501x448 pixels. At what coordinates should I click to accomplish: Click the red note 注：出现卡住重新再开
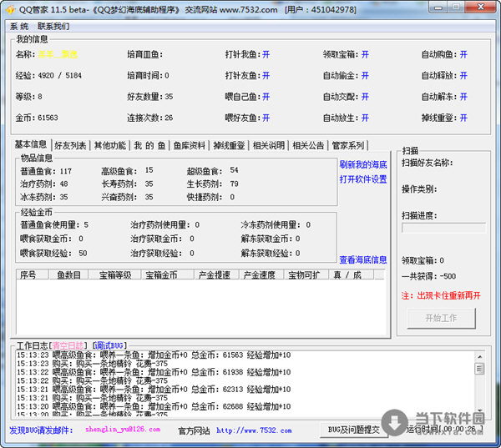click(x=441, y=295)
